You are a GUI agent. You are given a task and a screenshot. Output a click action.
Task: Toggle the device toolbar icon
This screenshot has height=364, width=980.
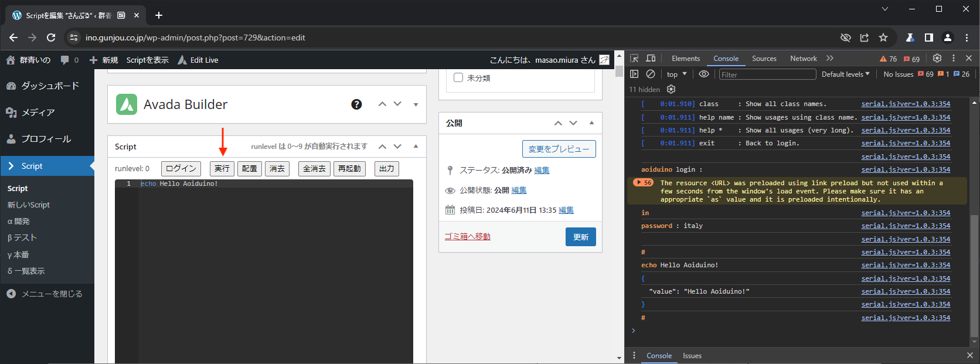coord(651,59)
